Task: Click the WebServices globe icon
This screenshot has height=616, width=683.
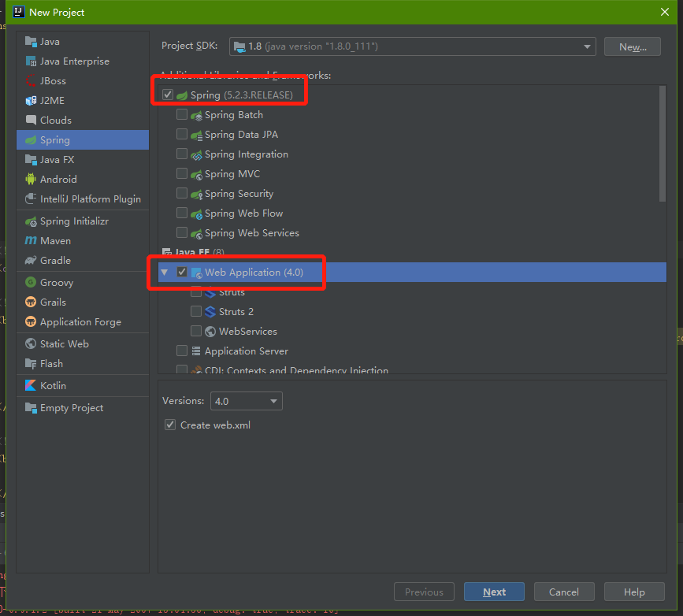Action: [210, 332]
